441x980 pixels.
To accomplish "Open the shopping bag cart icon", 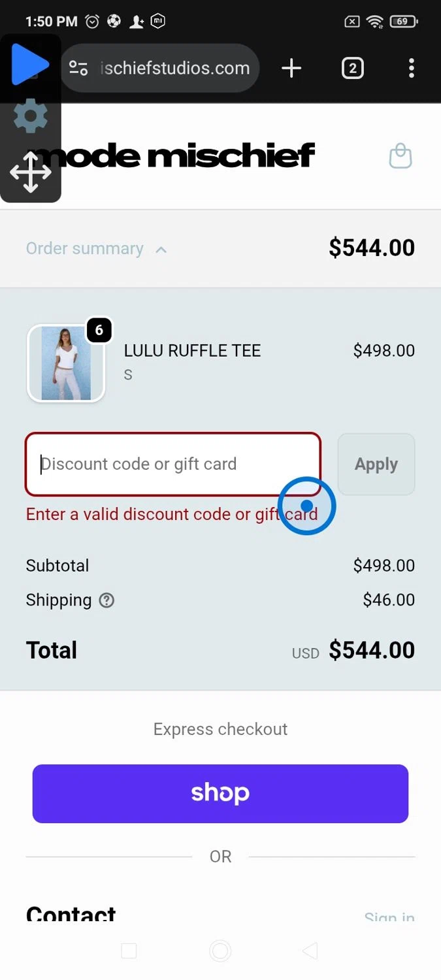I will point(400,156).
